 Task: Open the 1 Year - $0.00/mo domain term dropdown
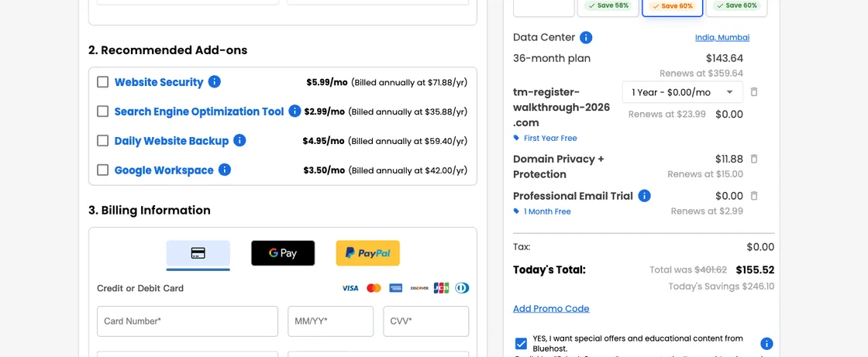(683, 92)
